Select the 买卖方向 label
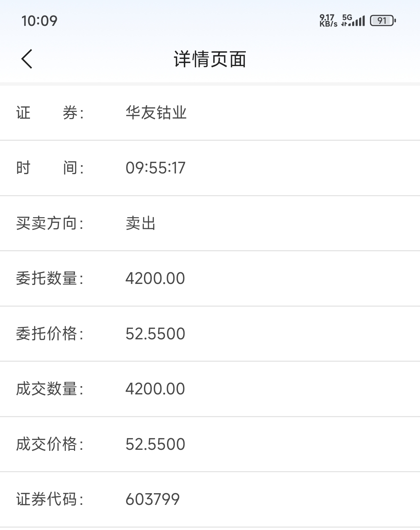This screenshot has height=530, width=420. pyautogui.click(x=50, y=223)
